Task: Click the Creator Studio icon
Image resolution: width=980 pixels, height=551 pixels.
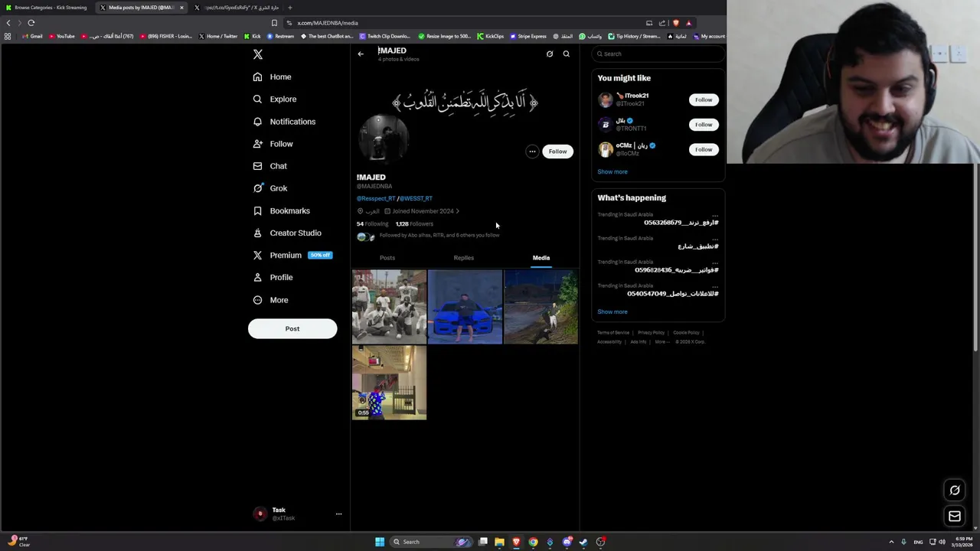Action: click(x=258, y=233)
